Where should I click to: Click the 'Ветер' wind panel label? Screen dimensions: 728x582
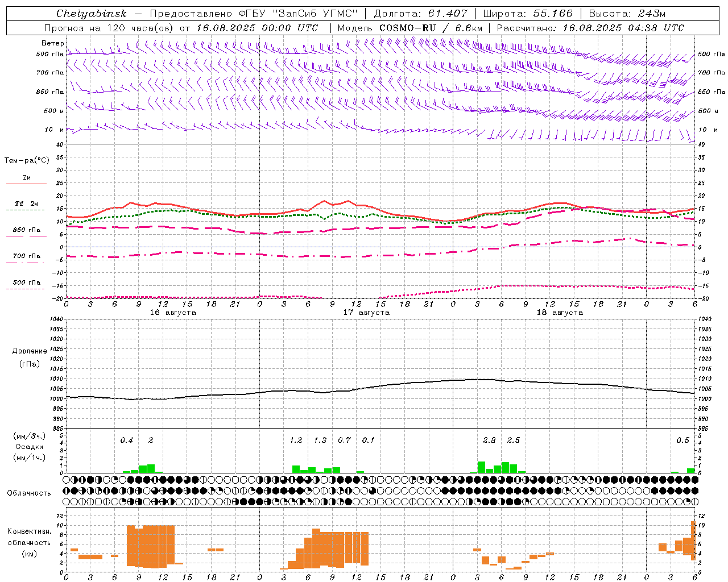click(x=52, y=43)
